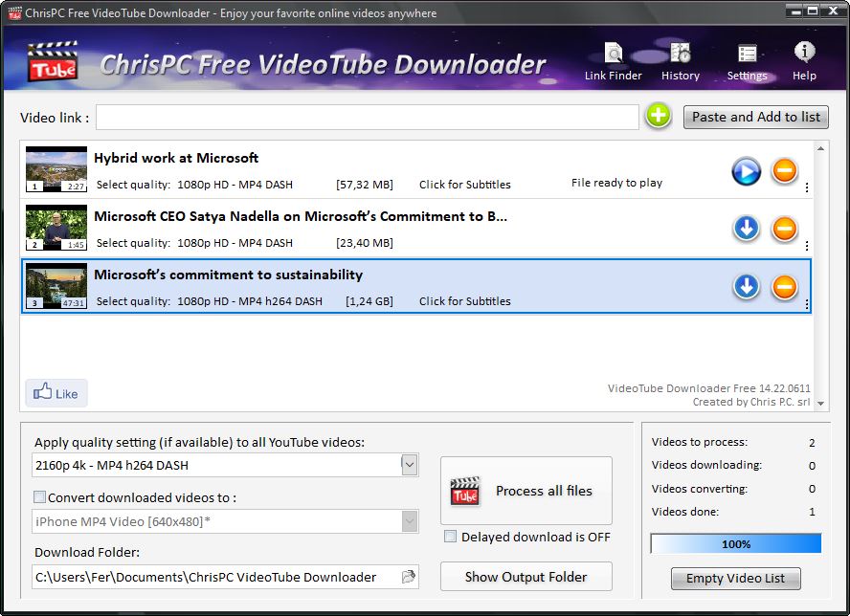Click for Subtitles on Hybrid work video
Viewport: 850px width, 616px height.
tap(464, 185)
